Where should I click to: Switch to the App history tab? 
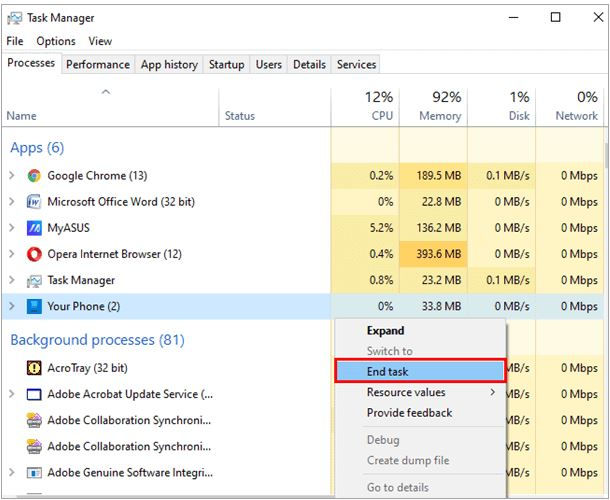169,64
